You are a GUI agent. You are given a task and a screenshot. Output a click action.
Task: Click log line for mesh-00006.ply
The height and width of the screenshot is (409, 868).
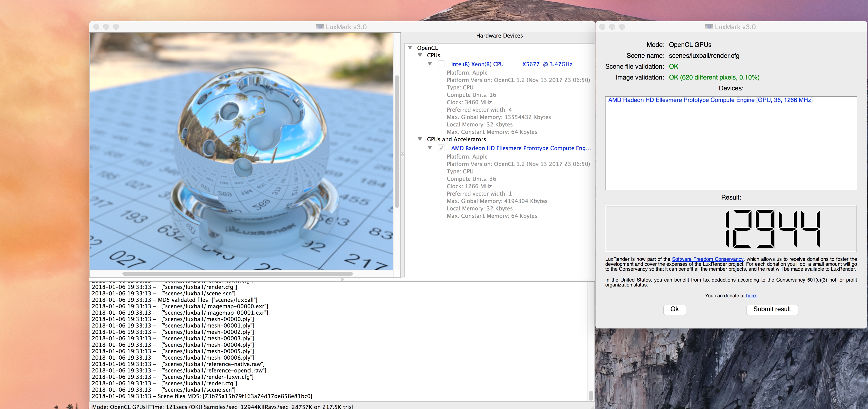[x=173, y=358]
